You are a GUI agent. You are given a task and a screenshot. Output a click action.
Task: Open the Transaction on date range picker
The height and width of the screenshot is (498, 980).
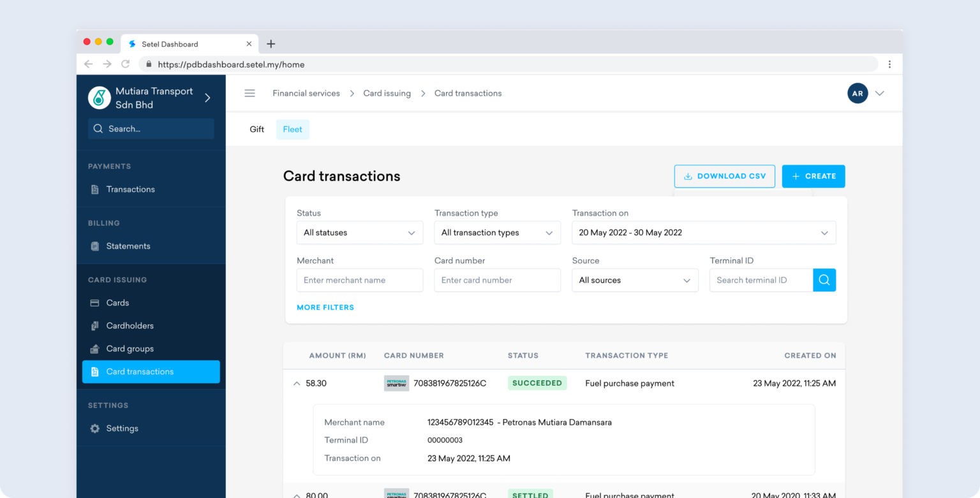coord(703,232)
